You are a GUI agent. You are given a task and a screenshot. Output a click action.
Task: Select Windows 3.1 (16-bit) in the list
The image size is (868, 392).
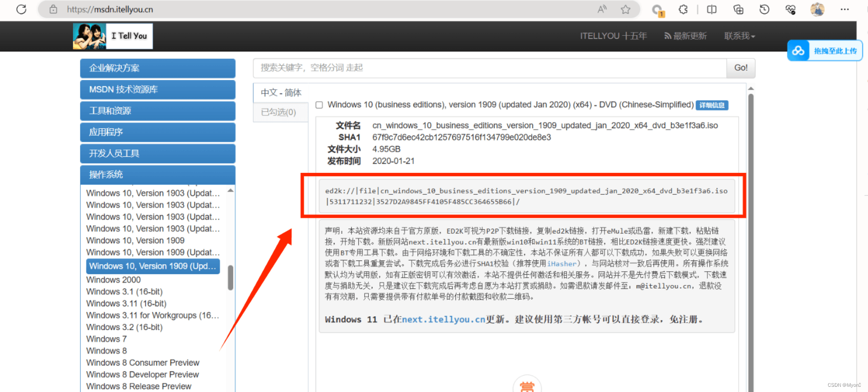(124, 292)
